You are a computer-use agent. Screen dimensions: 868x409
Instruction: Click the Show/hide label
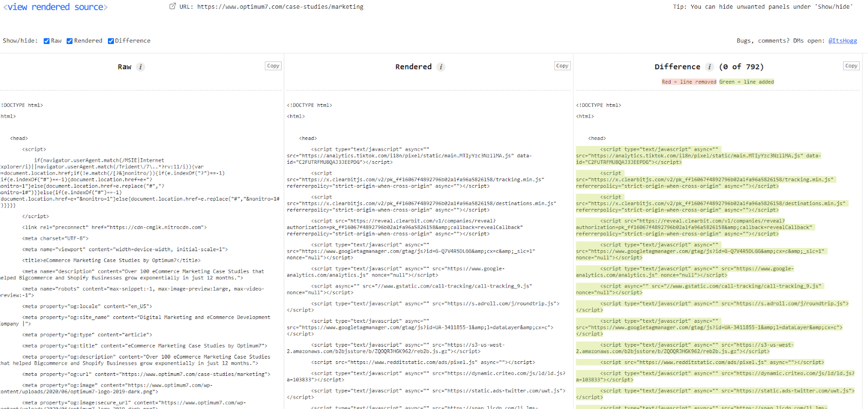20,41
